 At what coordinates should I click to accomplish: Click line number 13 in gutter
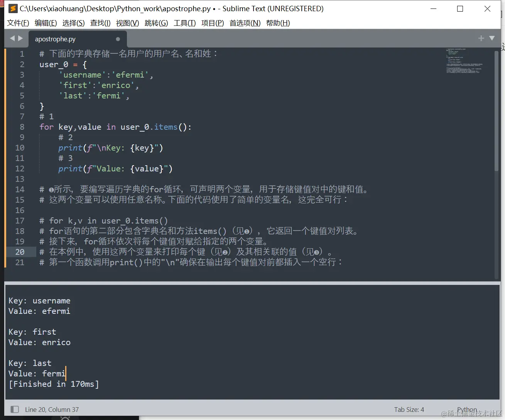tap(20, 179)
